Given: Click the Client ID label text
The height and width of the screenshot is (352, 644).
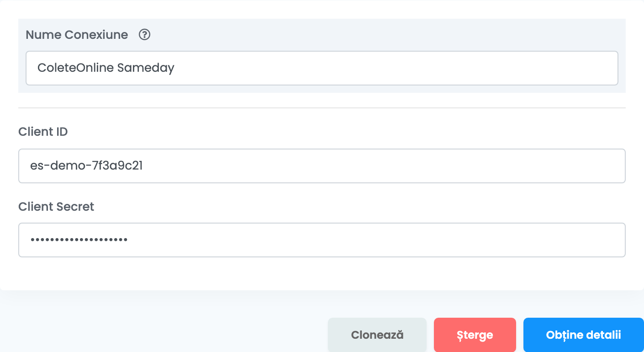Looking at the screenshot, I should [x=43, y=132].
